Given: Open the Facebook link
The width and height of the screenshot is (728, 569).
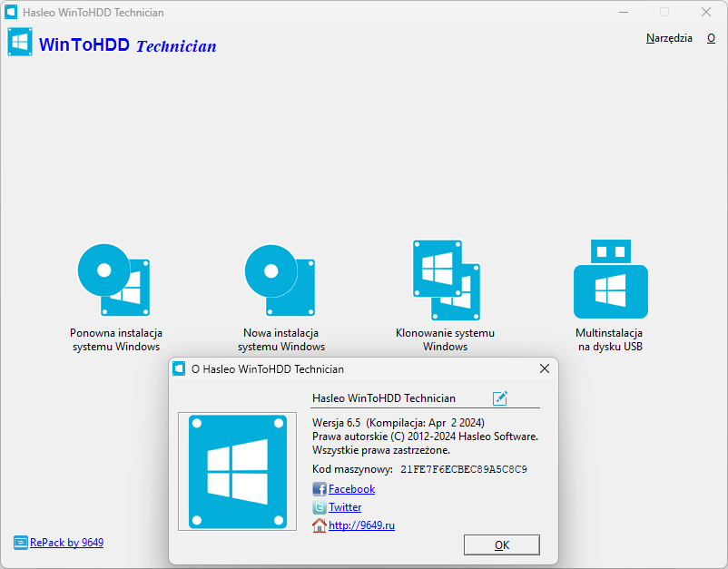Looking at the screenshot, I should (x=351, y=489).
